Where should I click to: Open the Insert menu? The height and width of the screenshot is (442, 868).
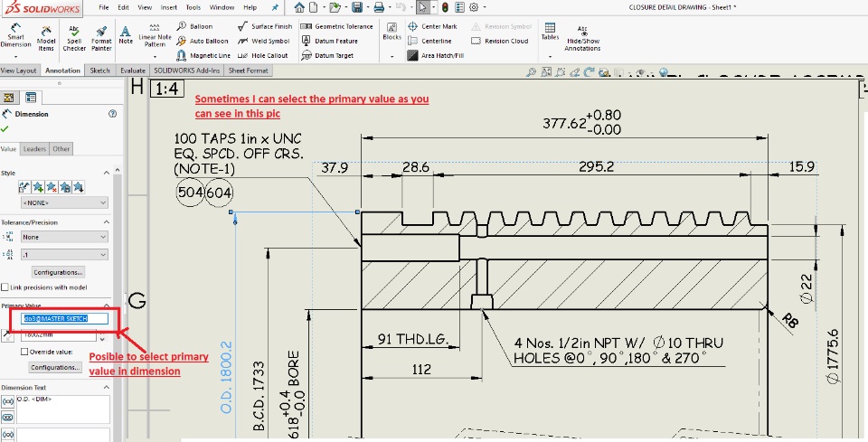pos(169,7)
